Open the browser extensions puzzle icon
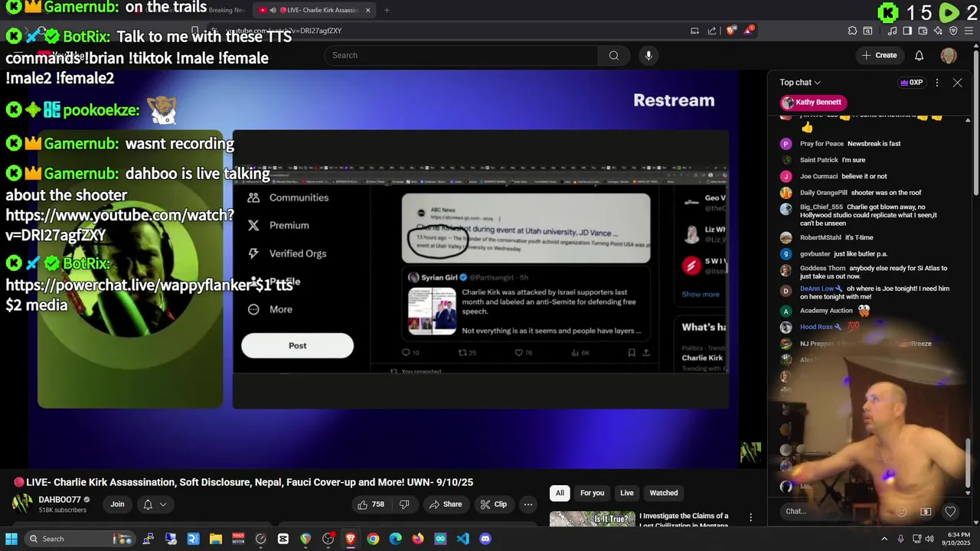Viewport: 980px width, 551px height. (852, 31)
